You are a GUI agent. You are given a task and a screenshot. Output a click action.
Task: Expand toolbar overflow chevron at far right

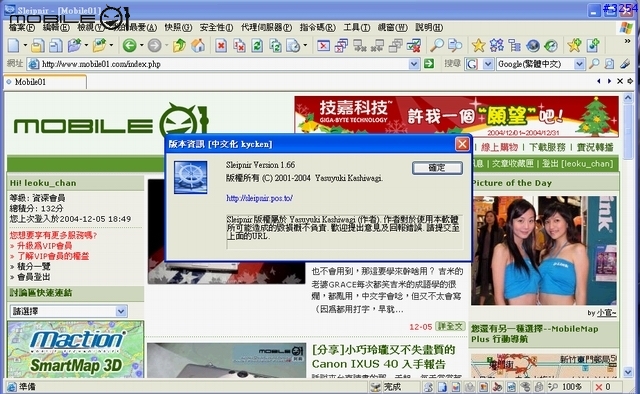(627, 41)
